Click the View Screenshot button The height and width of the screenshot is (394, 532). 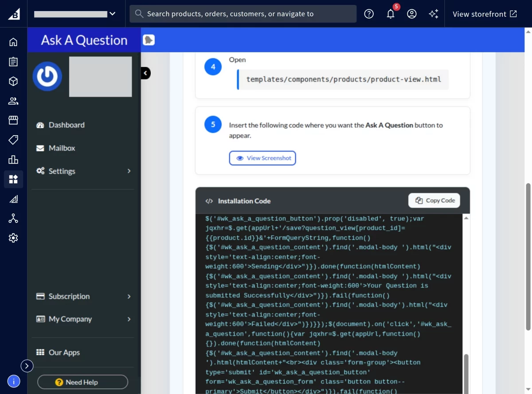tap(262, 158)
